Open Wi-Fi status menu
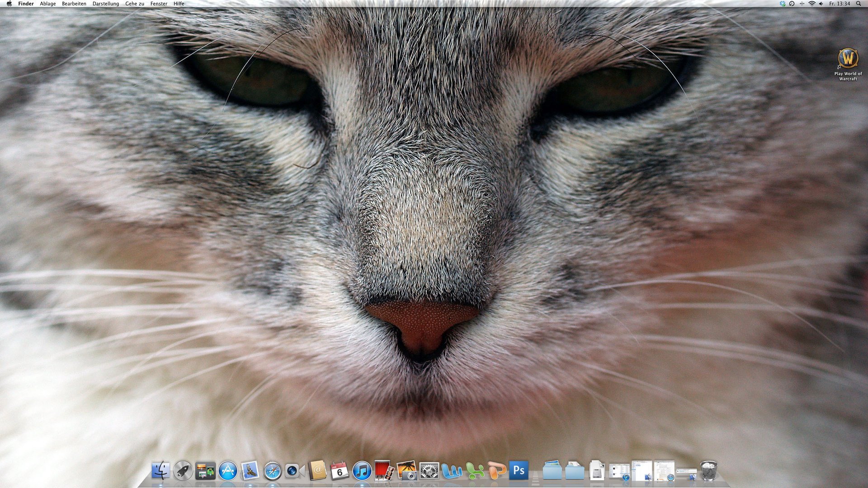 [x=812, y=4]
